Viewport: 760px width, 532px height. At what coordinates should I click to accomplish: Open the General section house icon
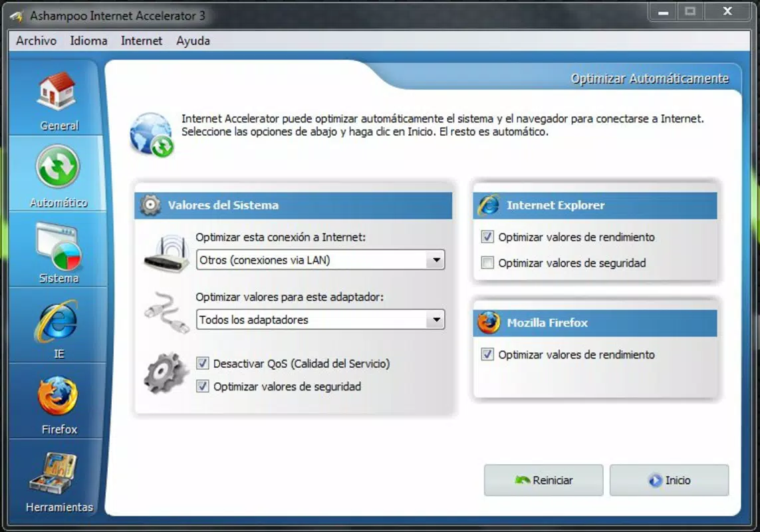57,90
